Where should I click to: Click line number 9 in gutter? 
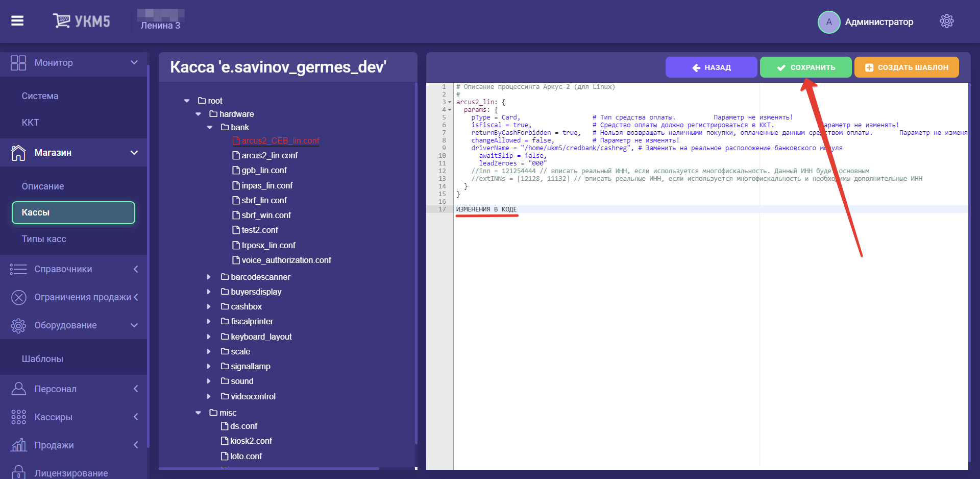pyautogui.click(x=444, y=148)
